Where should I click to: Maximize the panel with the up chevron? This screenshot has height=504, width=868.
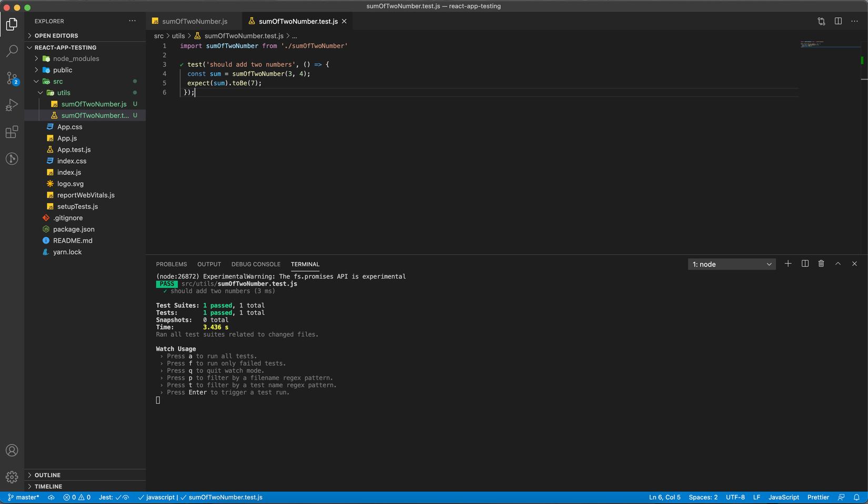[838, 264]
